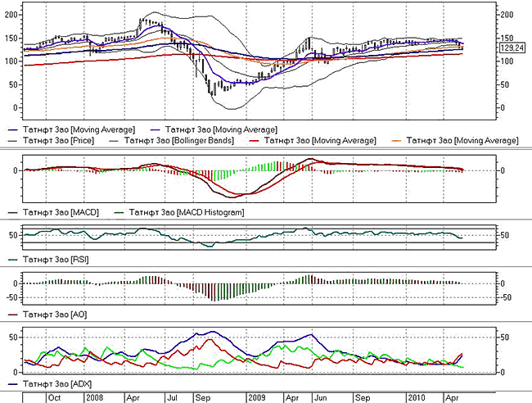Click the Jul label on the time axis

point(173,398)
